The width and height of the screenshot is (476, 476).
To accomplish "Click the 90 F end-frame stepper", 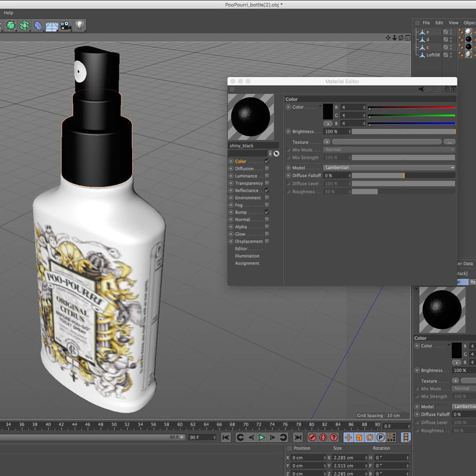I will pos(214,438).
